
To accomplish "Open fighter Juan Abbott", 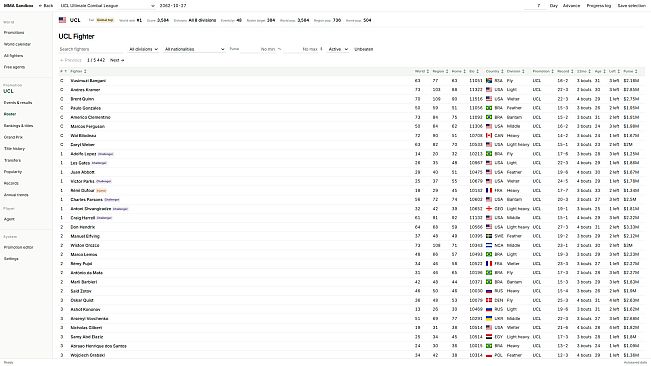I will coord(83,172).
